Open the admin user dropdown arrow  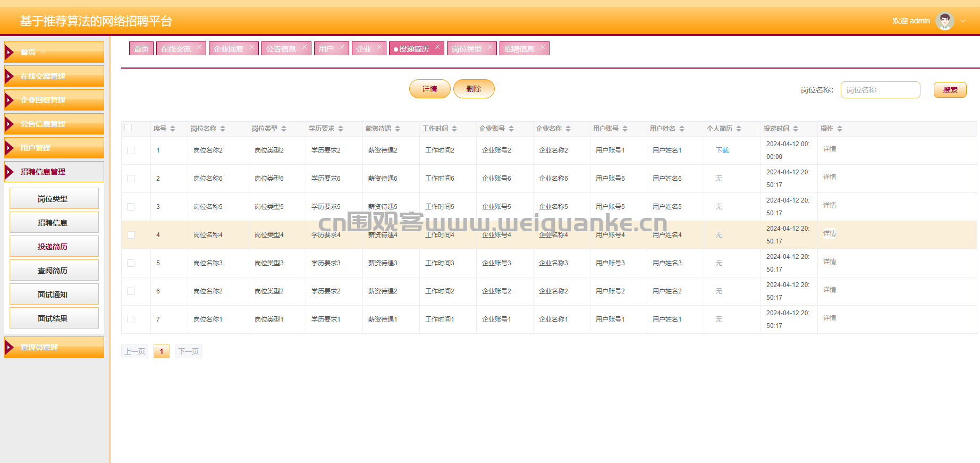(x=963, y=21)
